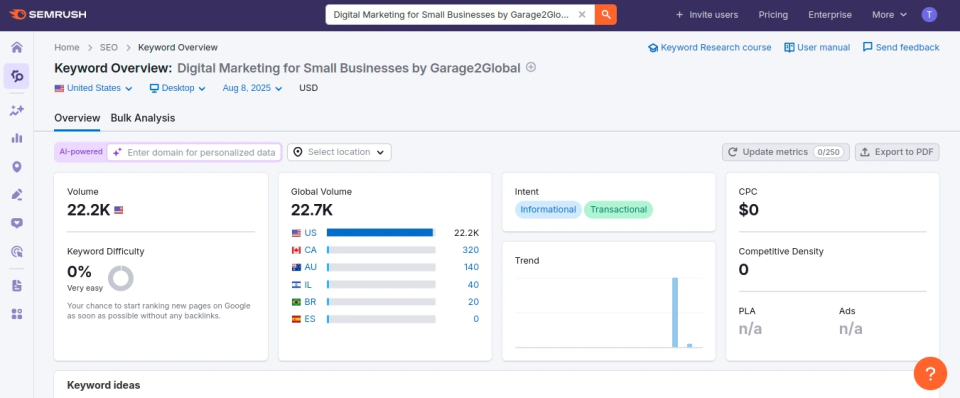
Task: Open the AI sparkle sidebar icon
Action: 17,110
